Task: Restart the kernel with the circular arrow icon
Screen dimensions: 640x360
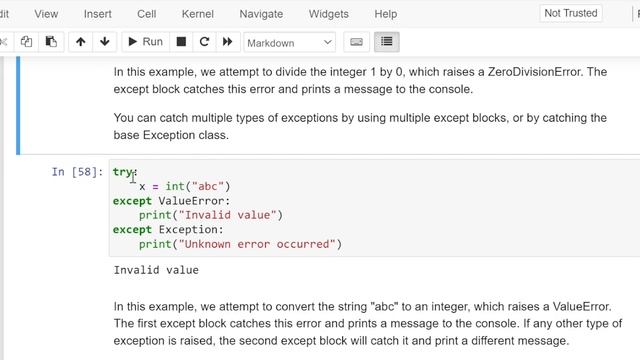Action: point(204,42)
